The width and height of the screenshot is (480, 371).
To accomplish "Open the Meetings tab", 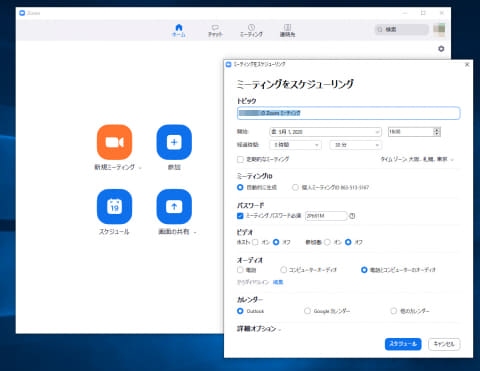I will tap(251, 30).
